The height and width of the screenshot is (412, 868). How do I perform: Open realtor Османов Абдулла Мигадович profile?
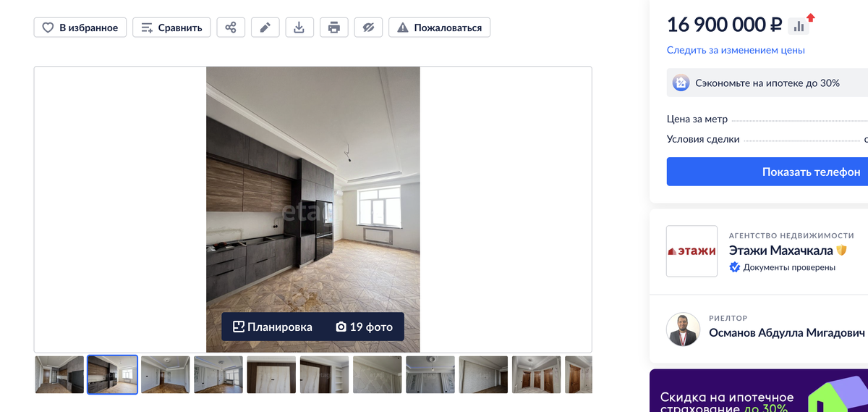[787, 333]
